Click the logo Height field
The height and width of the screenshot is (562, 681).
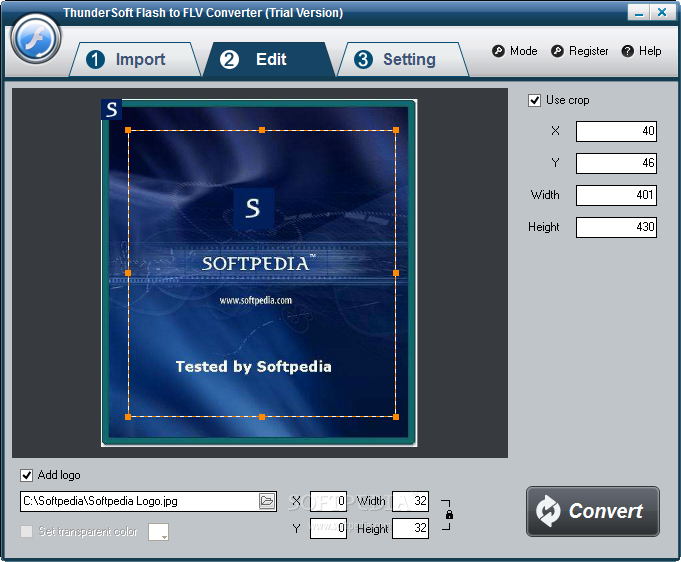(x=410, y=528)
